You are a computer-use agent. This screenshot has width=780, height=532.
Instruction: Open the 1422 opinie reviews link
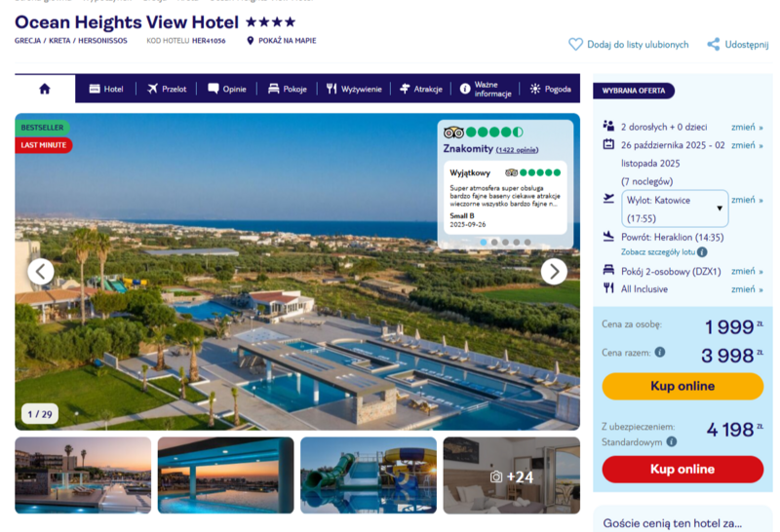coord(517,150)
